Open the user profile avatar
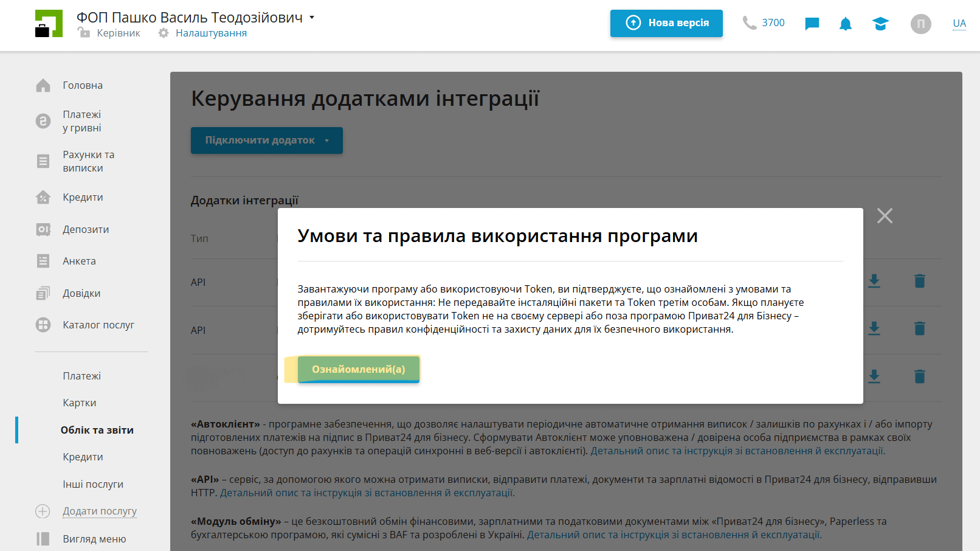The height and width of the screenshot is (551, 980). (x=921, y=24)
